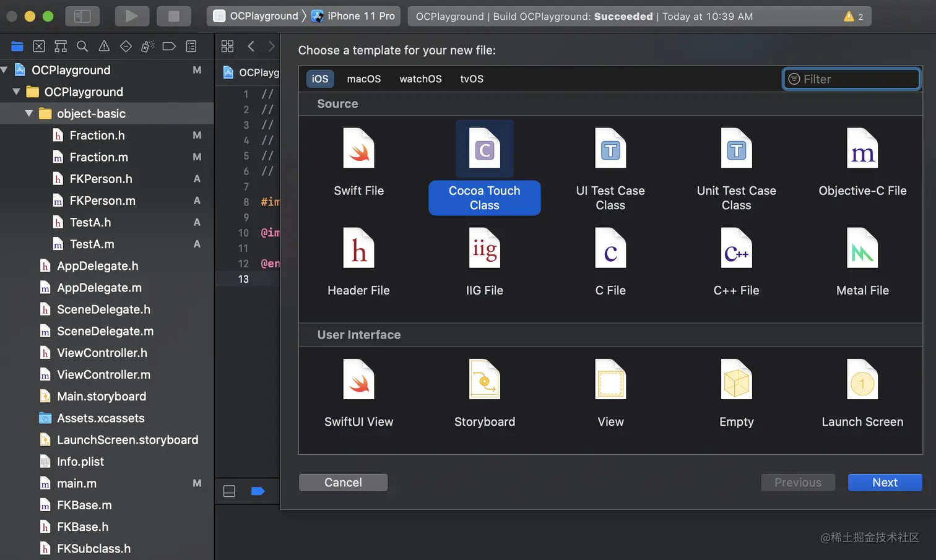936x560 pixels.
Task: Select the SwiftUI View template
Action: pos(358,393)
